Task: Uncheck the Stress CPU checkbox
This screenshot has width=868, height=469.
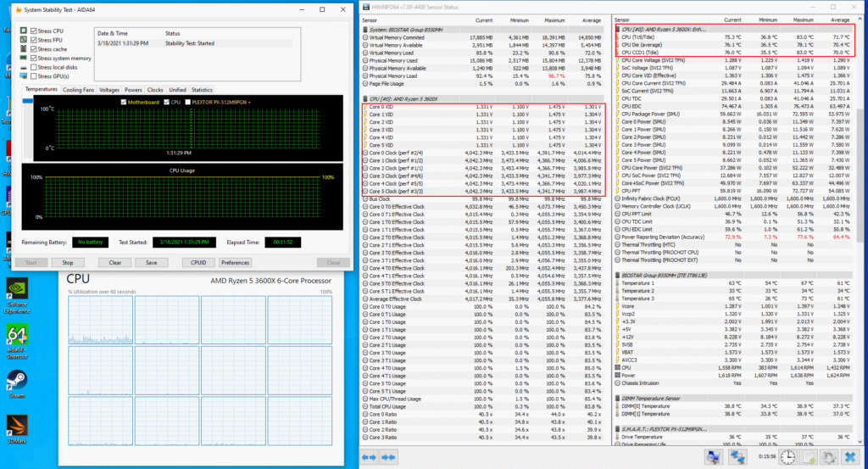Action: pyautogui.click(x=33, y=31)
